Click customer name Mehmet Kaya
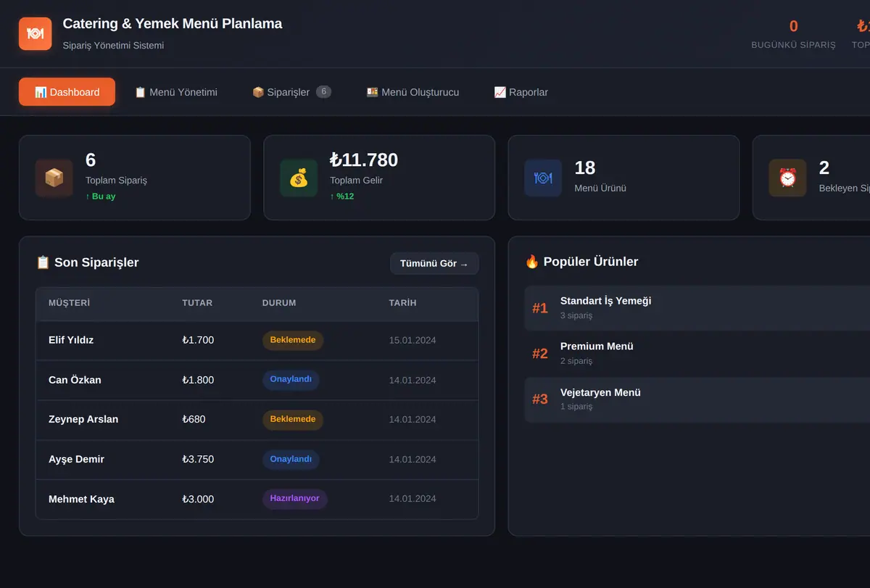Screen dimensions: 870x588 (x=81, y=499)
